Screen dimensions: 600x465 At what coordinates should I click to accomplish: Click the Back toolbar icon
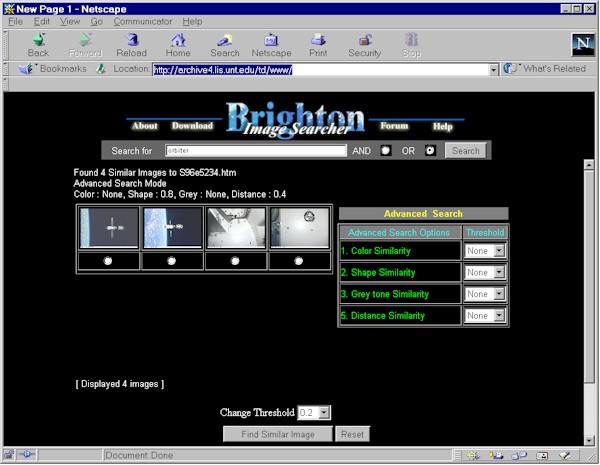[x=38, y=44]
